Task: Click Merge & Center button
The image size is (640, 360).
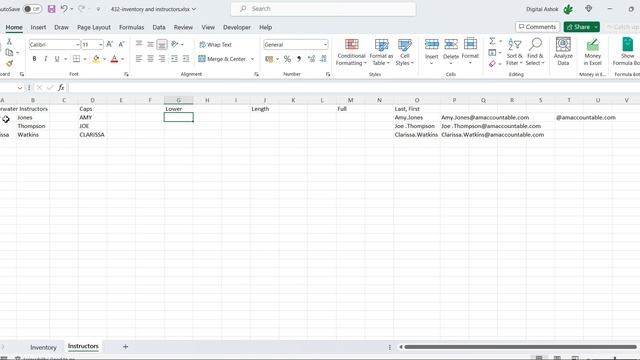Action: (x=222, y=59)
